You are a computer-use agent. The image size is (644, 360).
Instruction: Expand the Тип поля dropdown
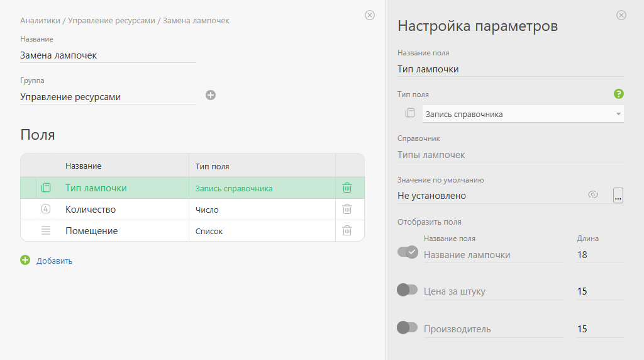[x=618, y=114]
